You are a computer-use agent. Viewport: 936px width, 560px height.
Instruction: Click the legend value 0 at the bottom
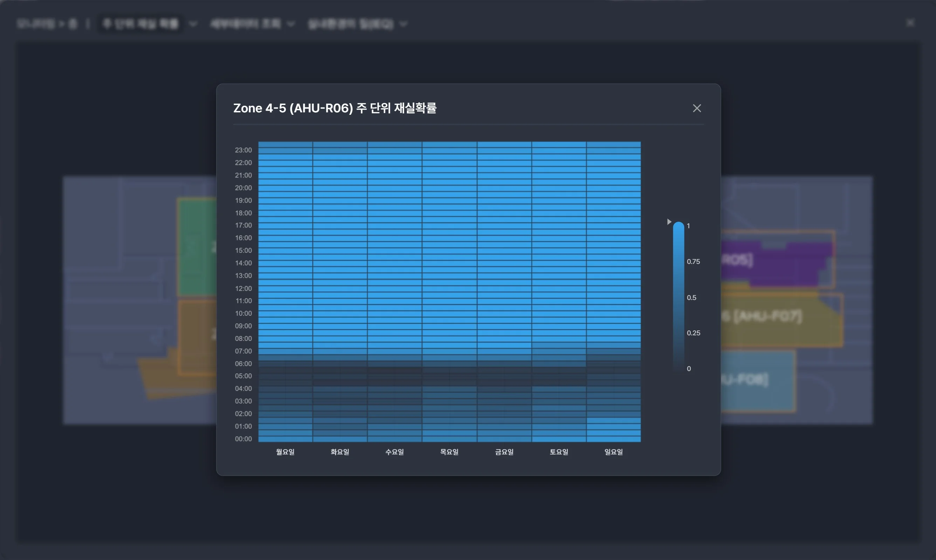point(689,369)
